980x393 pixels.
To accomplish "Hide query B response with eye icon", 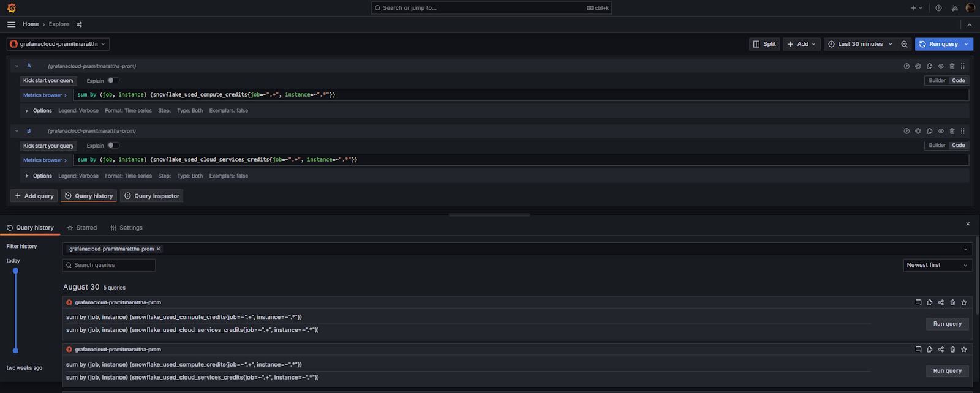I will pyautogui.click(x=941, y=131).
